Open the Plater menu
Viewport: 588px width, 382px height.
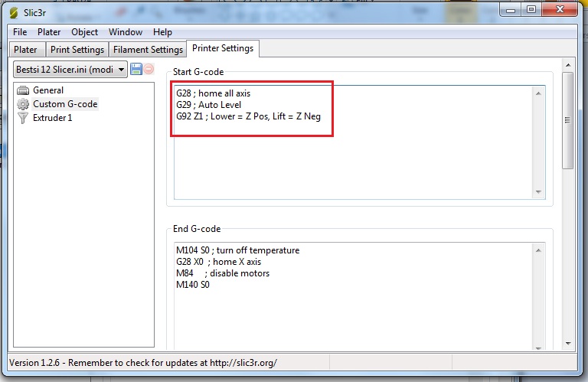[x=49, y=32]
